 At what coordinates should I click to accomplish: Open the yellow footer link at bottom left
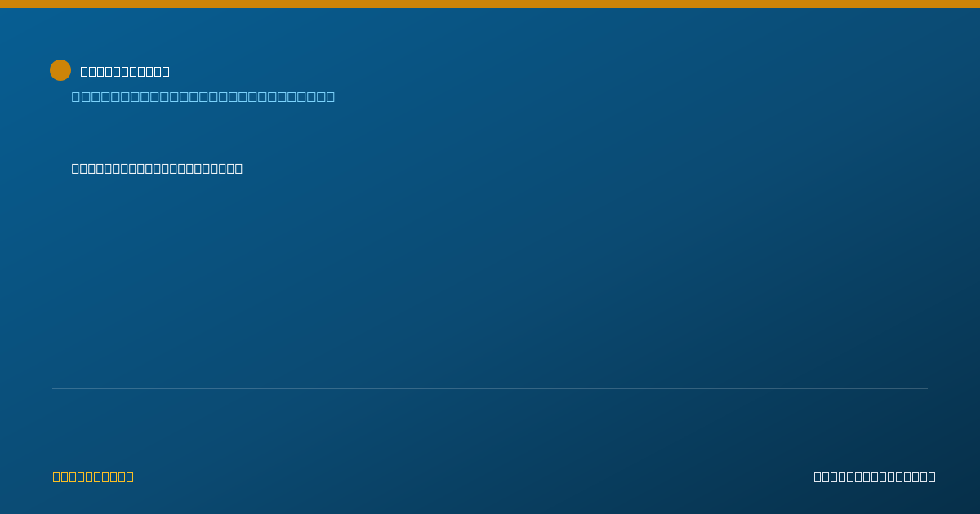point(93,476)
